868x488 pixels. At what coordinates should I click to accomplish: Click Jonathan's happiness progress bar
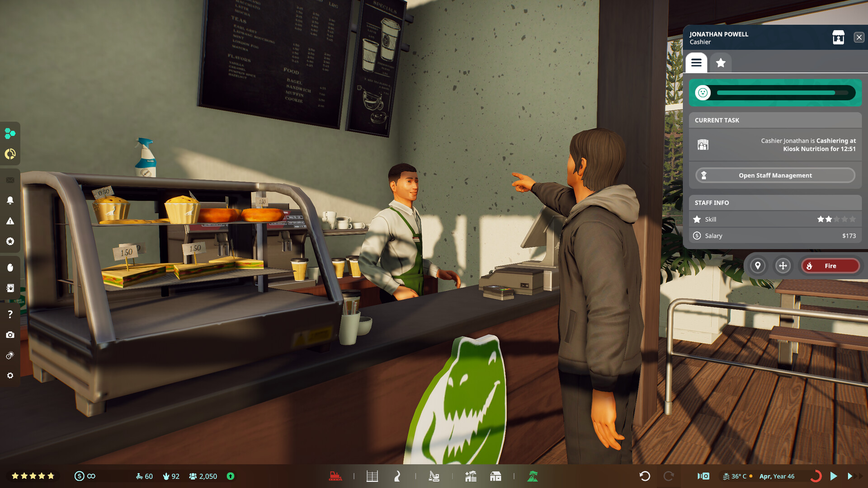pos(775,92)
